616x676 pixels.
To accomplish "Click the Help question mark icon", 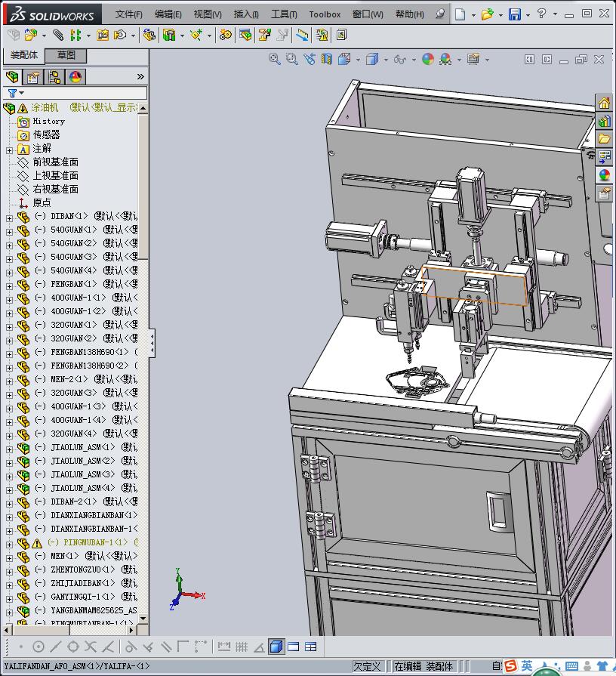I will tap(541, 14).
